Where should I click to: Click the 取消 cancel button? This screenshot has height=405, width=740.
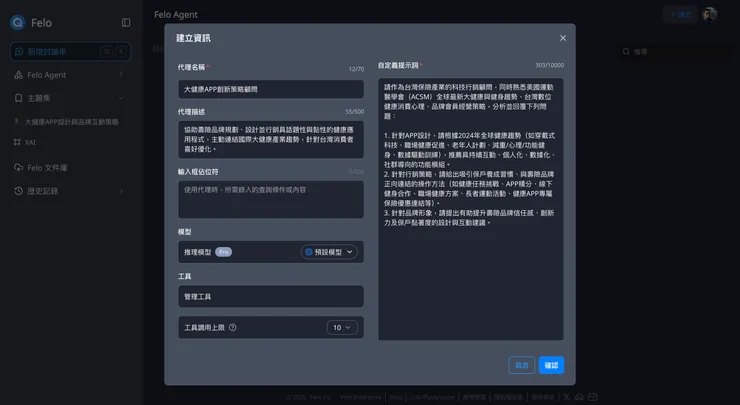pos(521,365)
